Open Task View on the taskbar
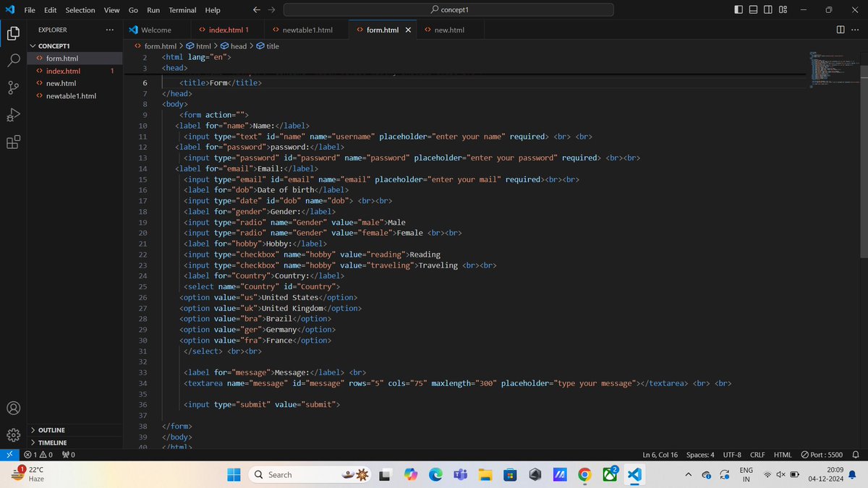This screenshot has width=868, height=488. pyautogui.click(x=386, y=474)
